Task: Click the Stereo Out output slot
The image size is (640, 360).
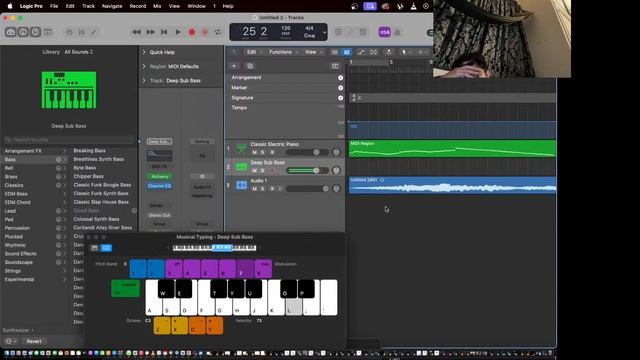Action: 159,215
